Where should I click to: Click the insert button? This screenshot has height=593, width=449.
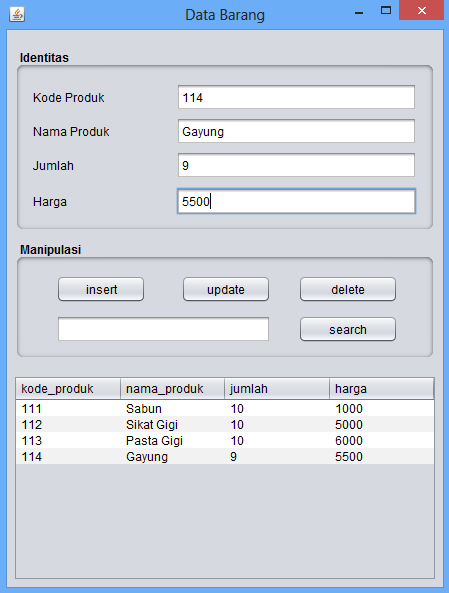coord(101,289)
